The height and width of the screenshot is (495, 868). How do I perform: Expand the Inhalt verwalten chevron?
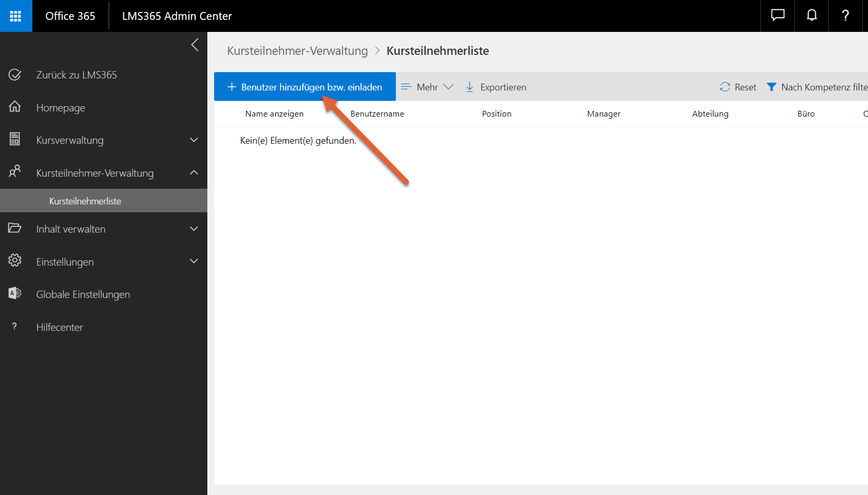coord(194,229)
